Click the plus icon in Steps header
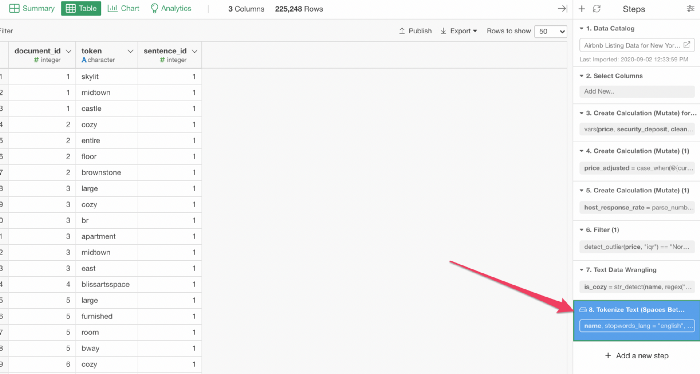The height and width of the screenshot is (374, 700). coord(582,8)
